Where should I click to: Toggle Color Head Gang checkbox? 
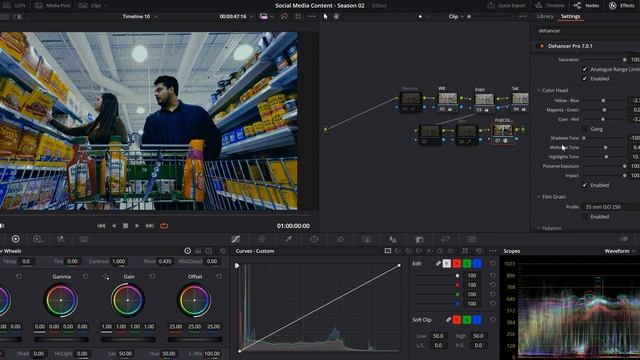(584, 129)
